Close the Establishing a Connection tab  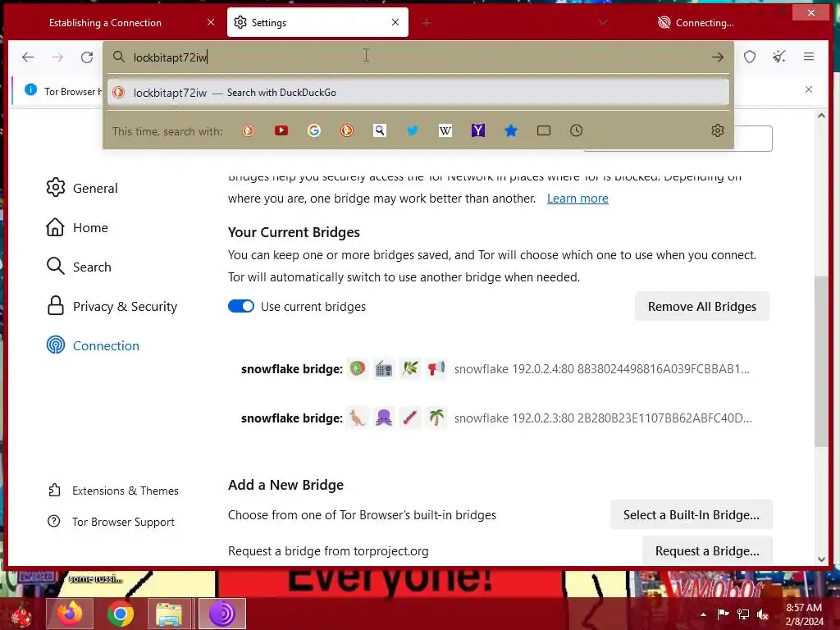[211, 22]
